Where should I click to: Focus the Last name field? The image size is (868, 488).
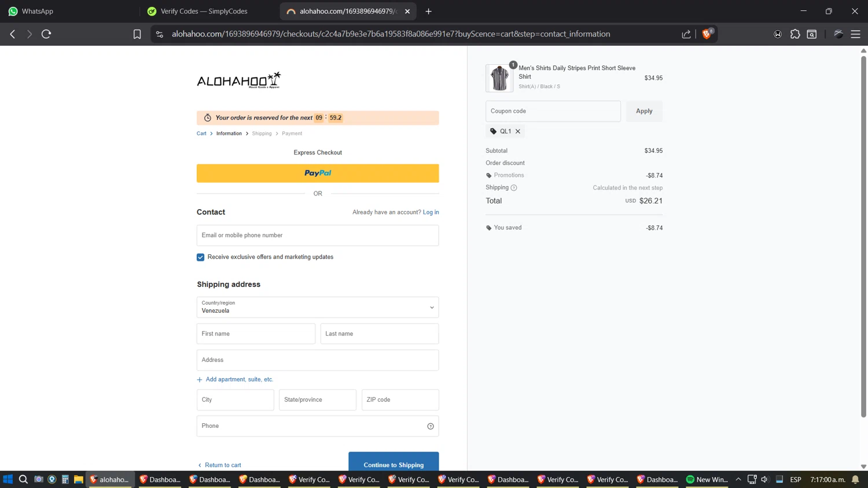point(380,334)
